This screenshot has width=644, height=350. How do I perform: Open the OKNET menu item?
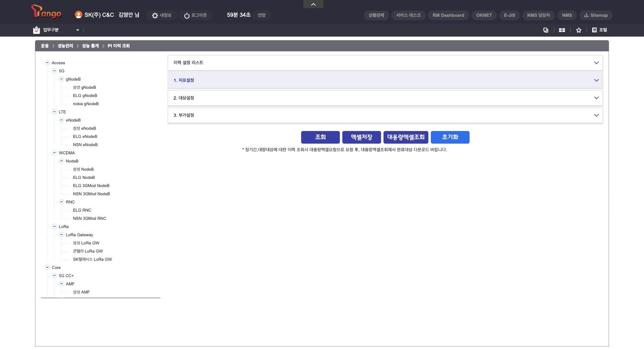coord(484,15)
